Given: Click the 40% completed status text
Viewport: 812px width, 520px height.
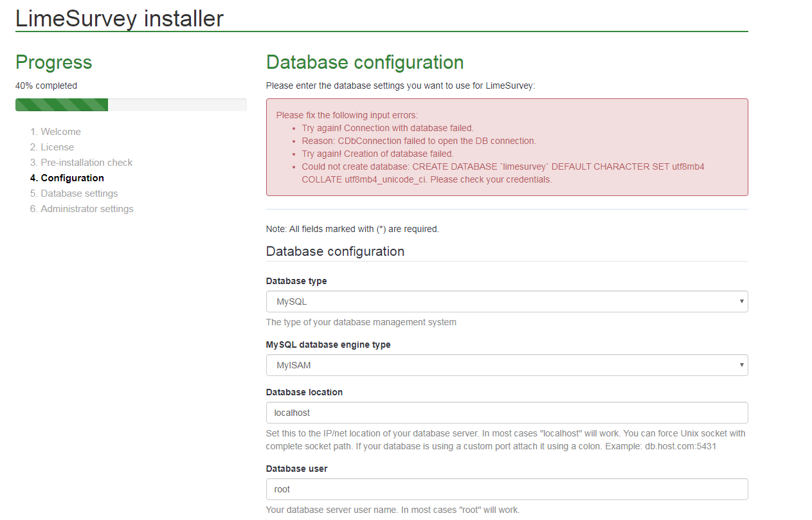Looking at the screenshot, I should pos(46,85).
